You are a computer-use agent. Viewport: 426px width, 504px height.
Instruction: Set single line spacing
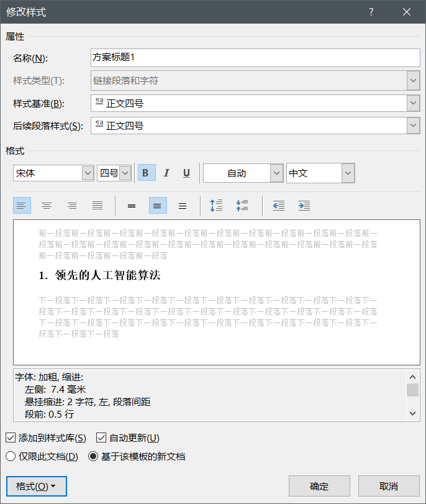point(132,206)
